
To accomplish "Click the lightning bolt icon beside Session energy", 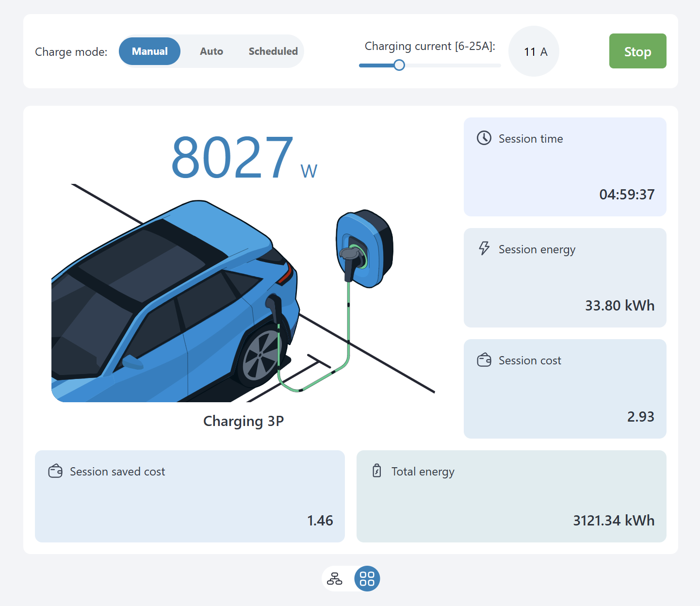I will tap(484, 249).
